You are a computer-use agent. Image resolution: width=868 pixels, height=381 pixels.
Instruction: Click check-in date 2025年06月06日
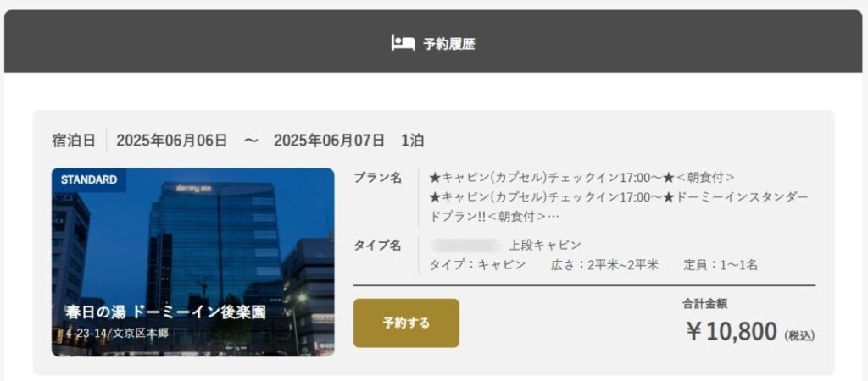(x=171, y=141)
